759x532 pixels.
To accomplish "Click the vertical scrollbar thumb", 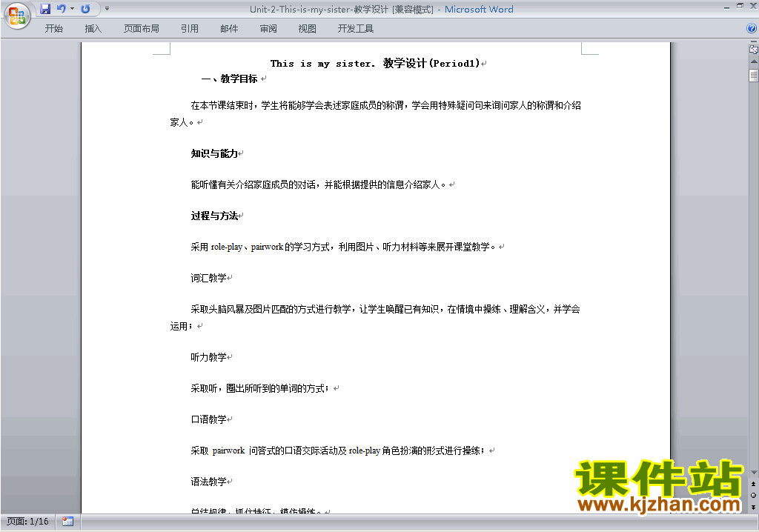I will click(x=754, y=76).
